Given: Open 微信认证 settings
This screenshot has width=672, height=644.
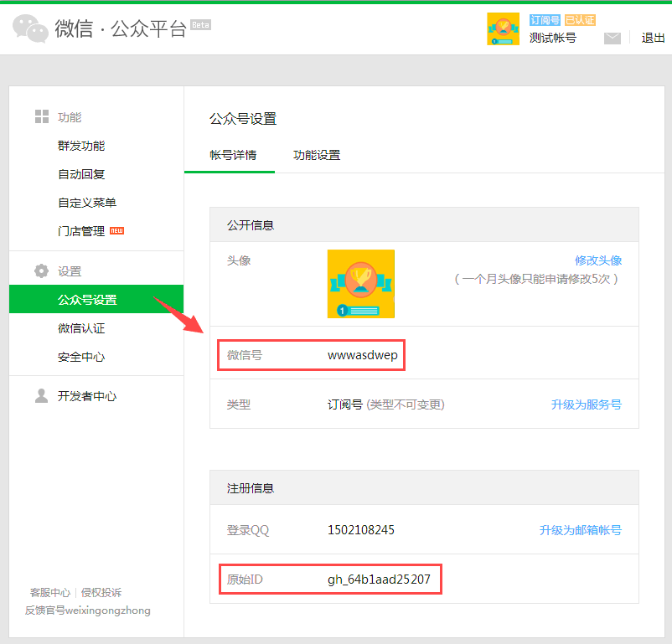Looking at the screenshot, I should (81, 328).
